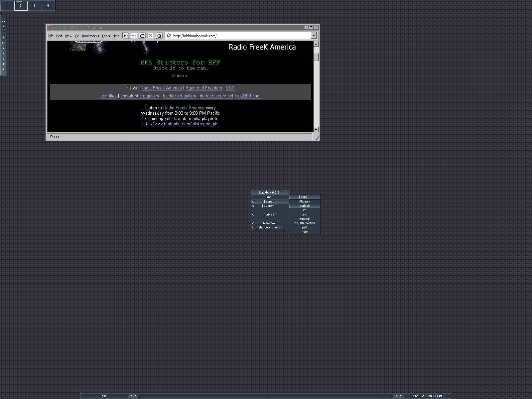Viewport: 532px width, 399px height.
Task: Launch ps6 from the apps submenu
Action: point(305,227)
